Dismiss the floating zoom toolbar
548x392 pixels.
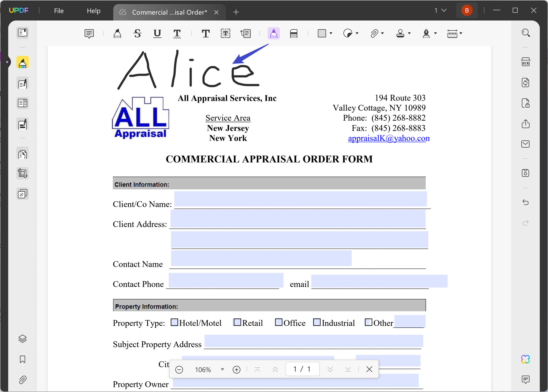(369, 369)
